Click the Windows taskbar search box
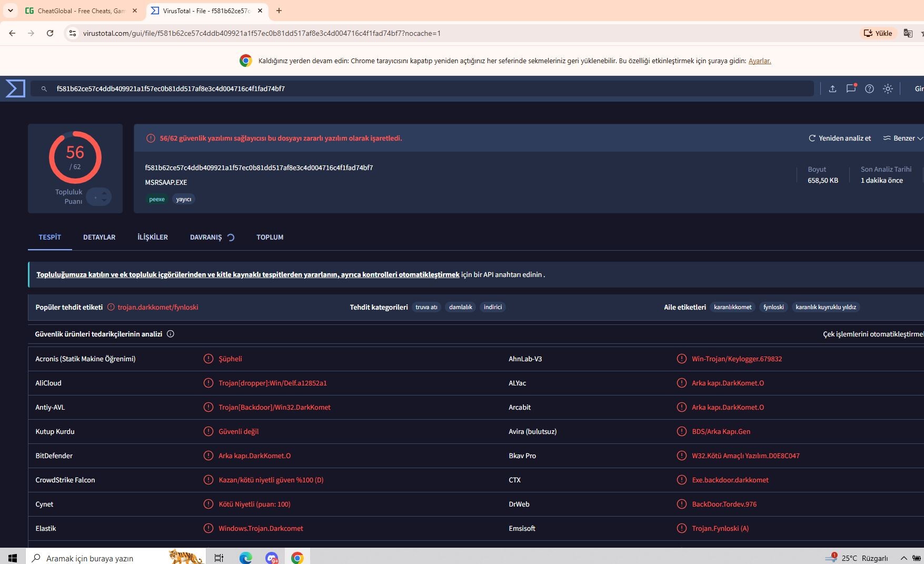 tap(115, 558)
